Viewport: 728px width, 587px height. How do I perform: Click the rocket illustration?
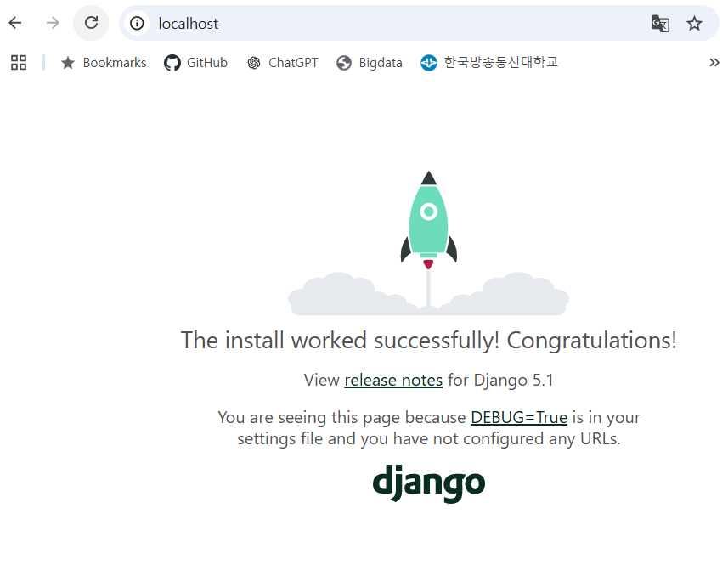(x=428, y=243)
